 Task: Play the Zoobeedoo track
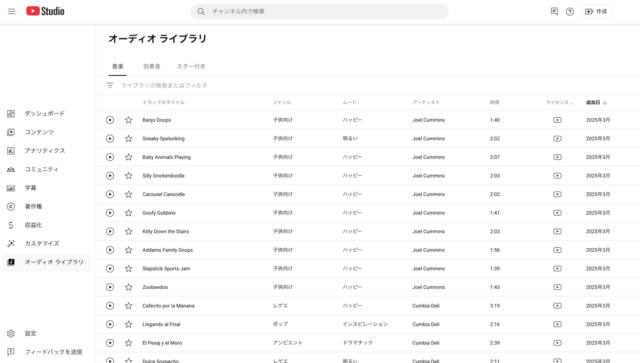click(x=110, y=287)
